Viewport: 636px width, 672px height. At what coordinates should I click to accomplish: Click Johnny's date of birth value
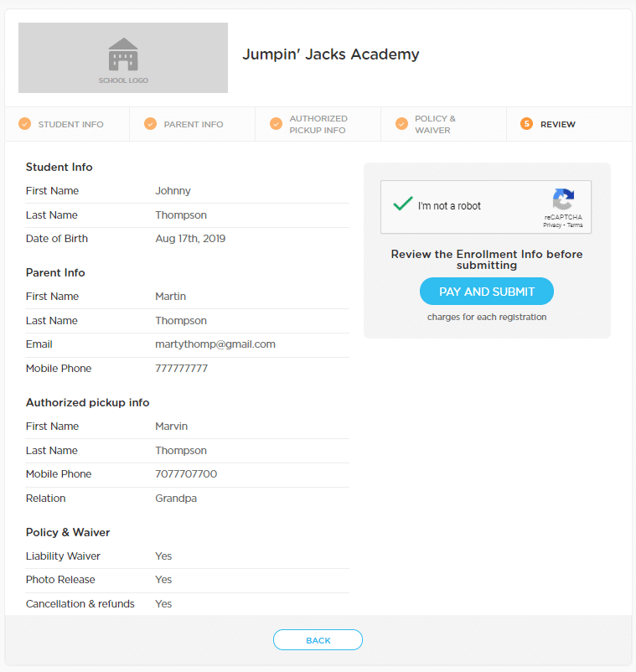[190, 238]
